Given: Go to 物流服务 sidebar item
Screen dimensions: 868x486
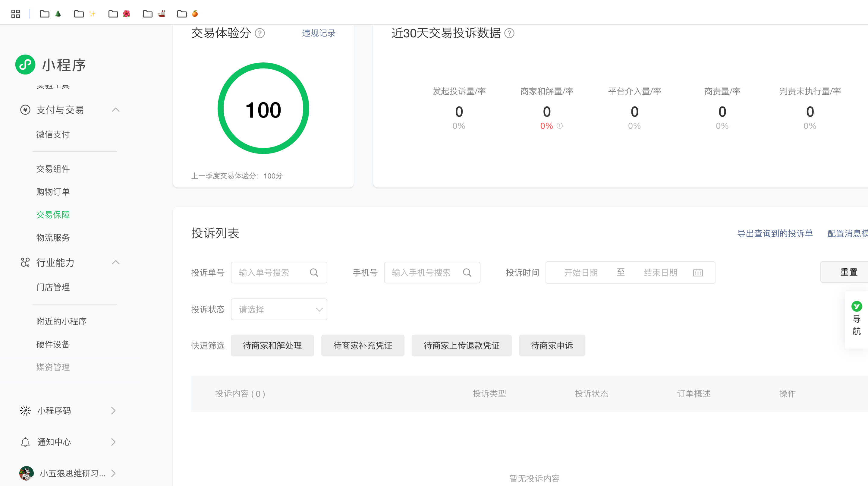Looking at the screenshot, I should coord(53,238).
